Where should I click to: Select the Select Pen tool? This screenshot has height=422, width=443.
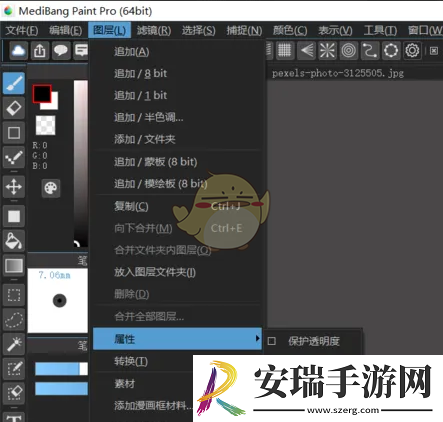14,369
